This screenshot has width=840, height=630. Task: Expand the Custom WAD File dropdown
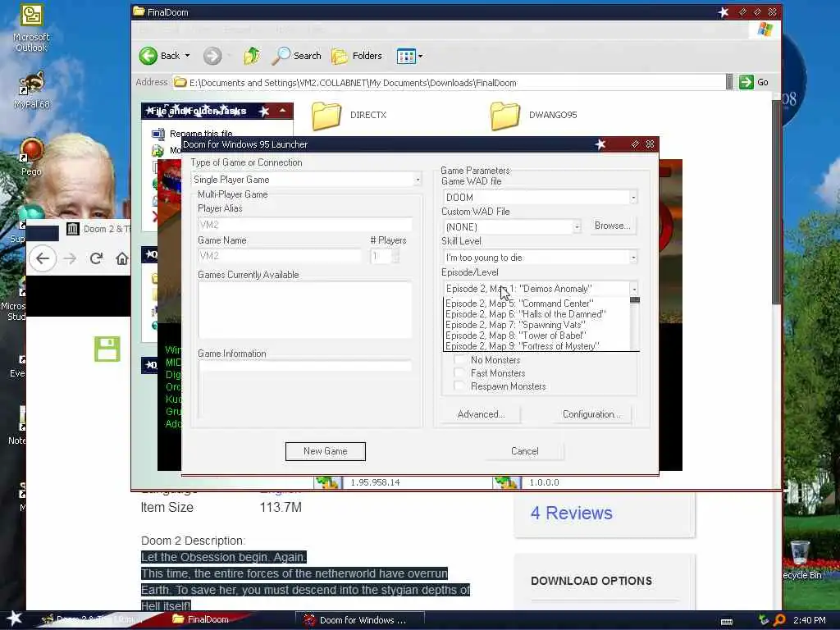(577, 227)
